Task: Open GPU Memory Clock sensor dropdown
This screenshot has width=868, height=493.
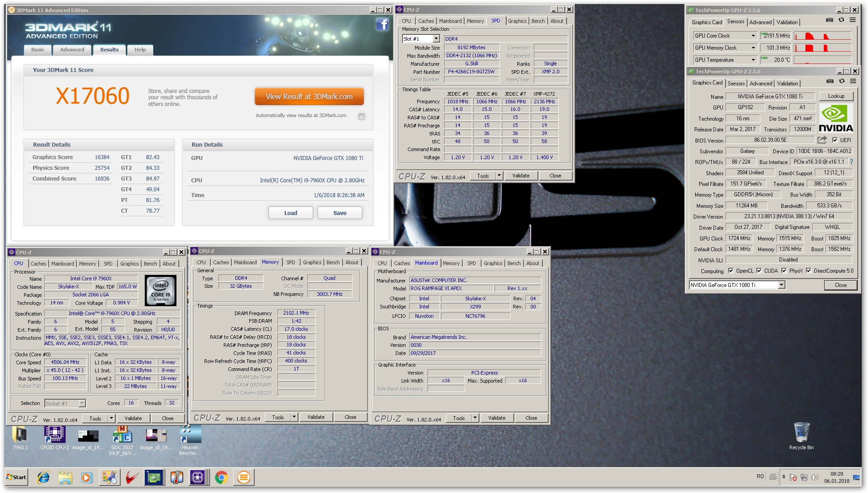Action: [753, 48]
